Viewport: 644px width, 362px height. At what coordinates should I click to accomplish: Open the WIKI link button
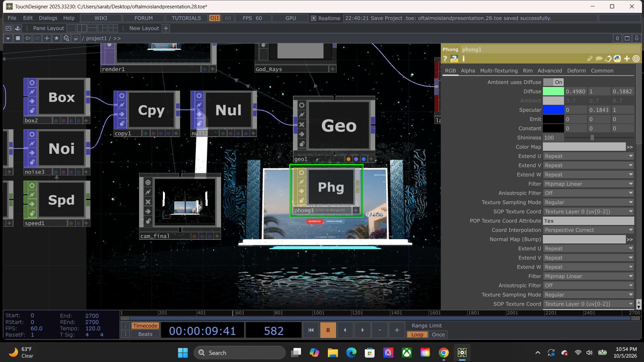coord(101,18)
